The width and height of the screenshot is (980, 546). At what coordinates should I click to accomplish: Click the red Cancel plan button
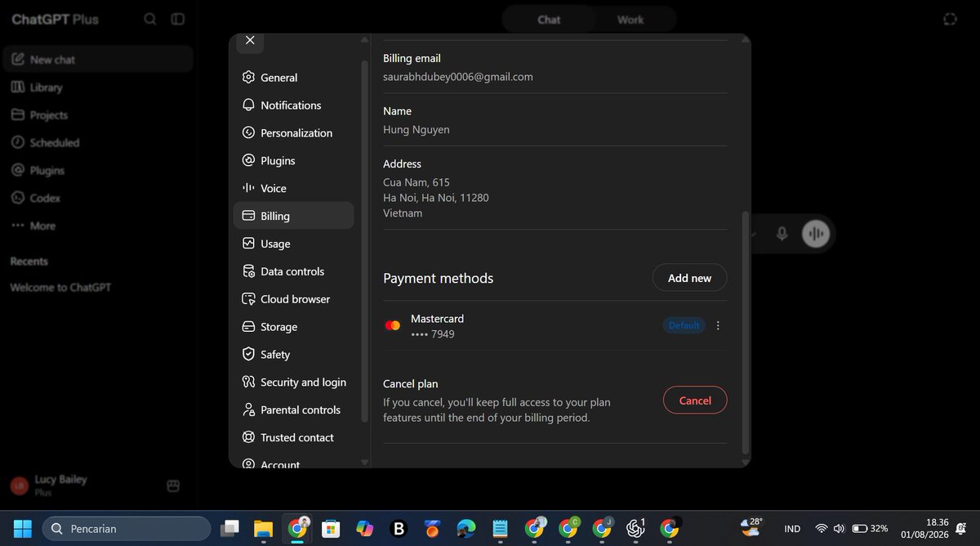(695, 401)
